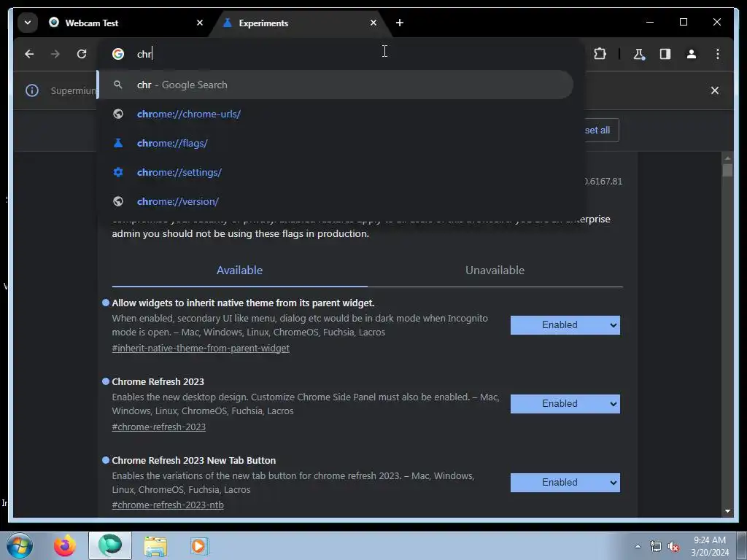
Task: Open the media player taskbar icon
Action: point(198,545)
